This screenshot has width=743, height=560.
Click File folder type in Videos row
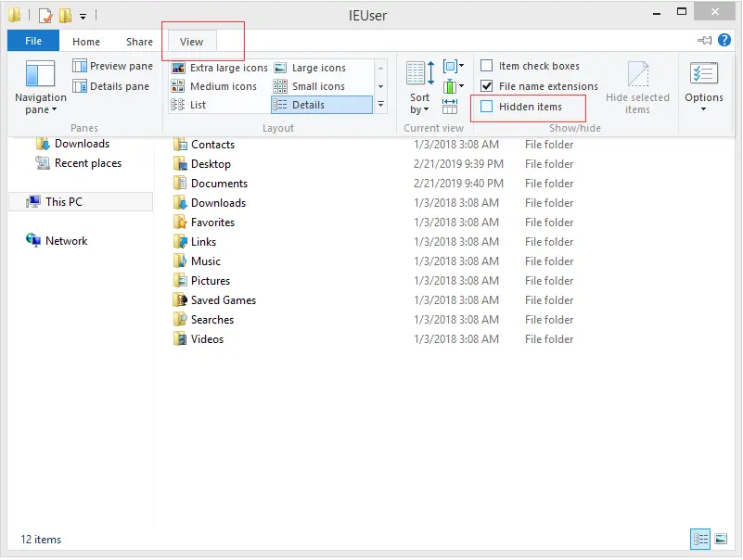(x=549, y=338)
